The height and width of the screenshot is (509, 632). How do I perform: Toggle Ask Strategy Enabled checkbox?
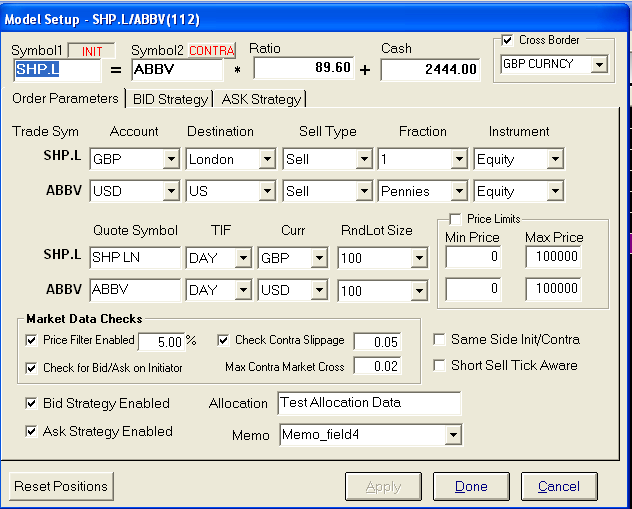click(x=31, y=431)
